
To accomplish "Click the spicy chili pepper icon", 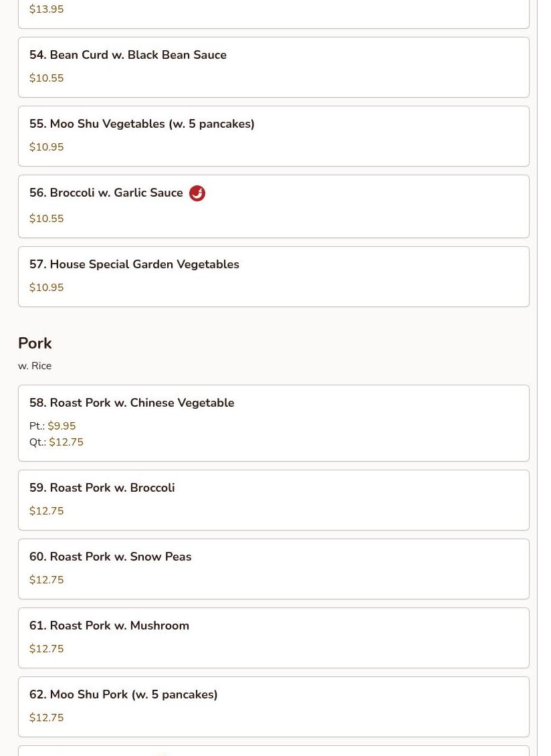I will pyautogui.click(x=197, y=193).
